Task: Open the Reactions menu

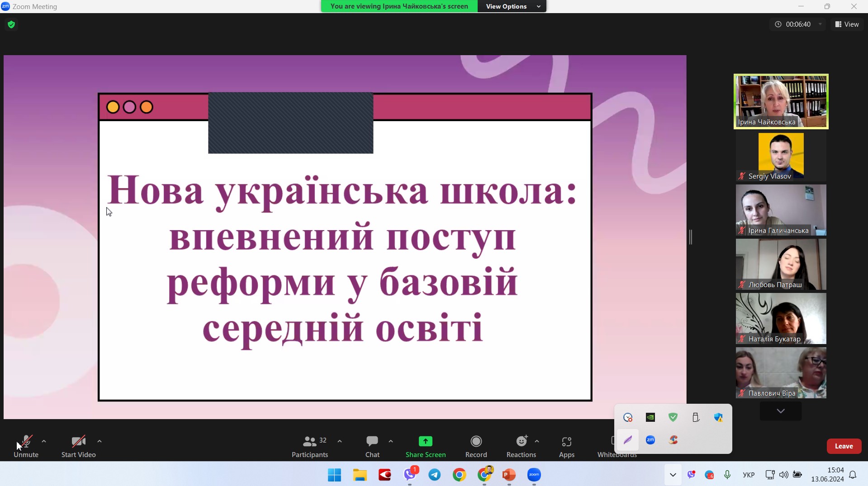Action: (521, 446)
